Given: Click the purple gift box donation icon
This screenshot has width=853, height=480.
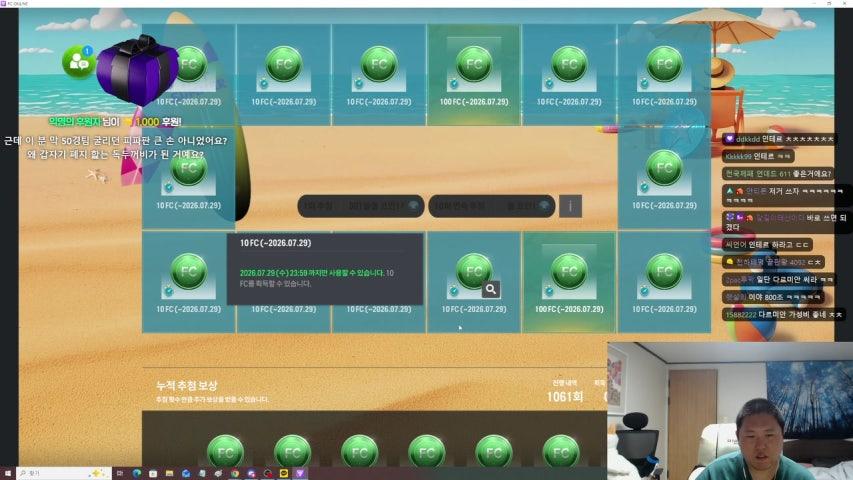Looking at the screenshot, I should 138,71.
